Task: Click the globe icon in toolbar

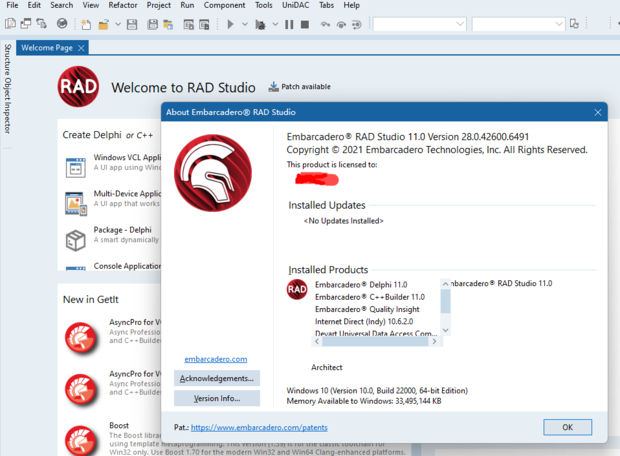Action: click(x=62, y=24)
